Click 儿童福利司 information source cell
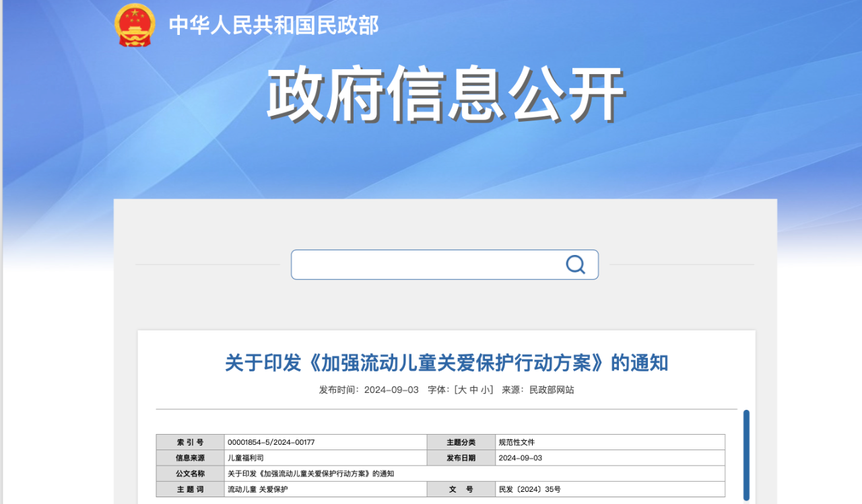Image resolution: width=862 pixels, height=504 pixels. pyautogui.click(x=246, y=458)
